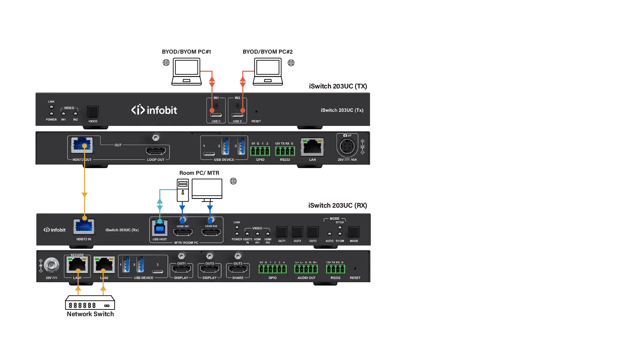644x362 pixels.
Task: Click the BYOD/BYOM PC#2 laptop icon
Action: (268, 72)
